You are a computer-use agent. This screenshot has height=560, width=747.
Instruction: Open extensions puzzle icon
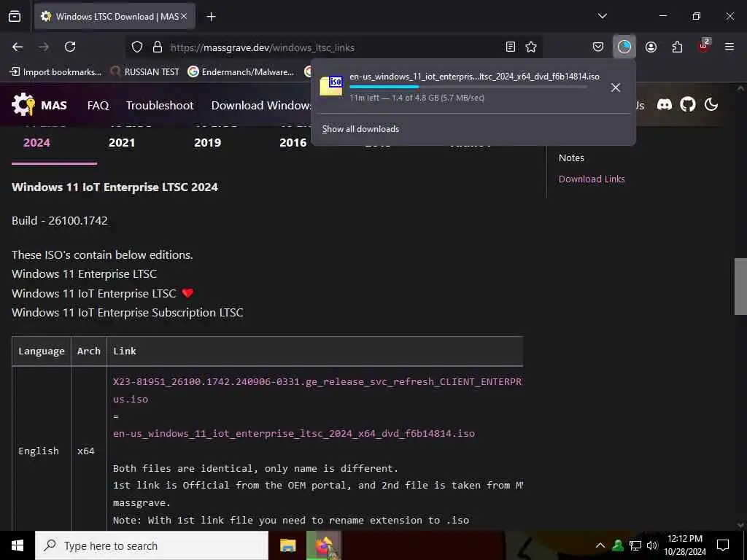(x=677, y=47)
